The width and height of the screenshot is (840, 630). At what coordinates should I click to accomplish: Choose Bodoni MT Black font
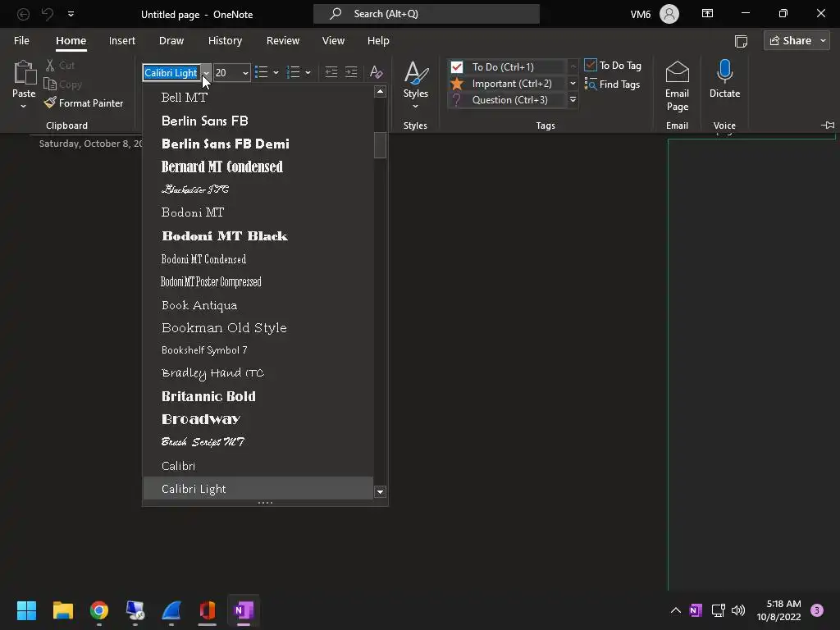point(258,235)
